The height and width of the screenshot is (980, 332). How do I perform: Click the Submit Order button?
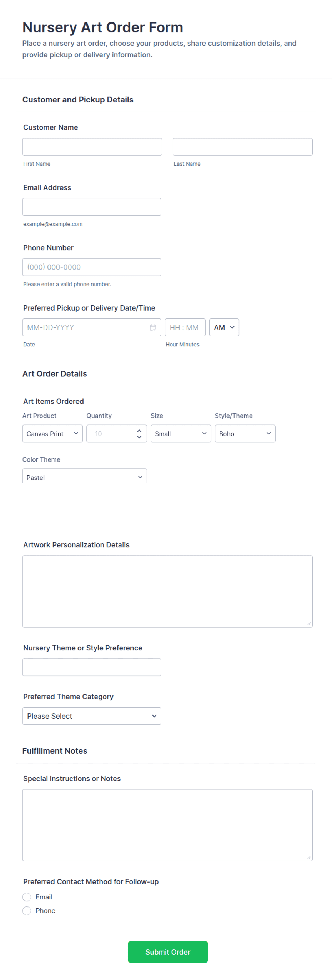point(168,952)
